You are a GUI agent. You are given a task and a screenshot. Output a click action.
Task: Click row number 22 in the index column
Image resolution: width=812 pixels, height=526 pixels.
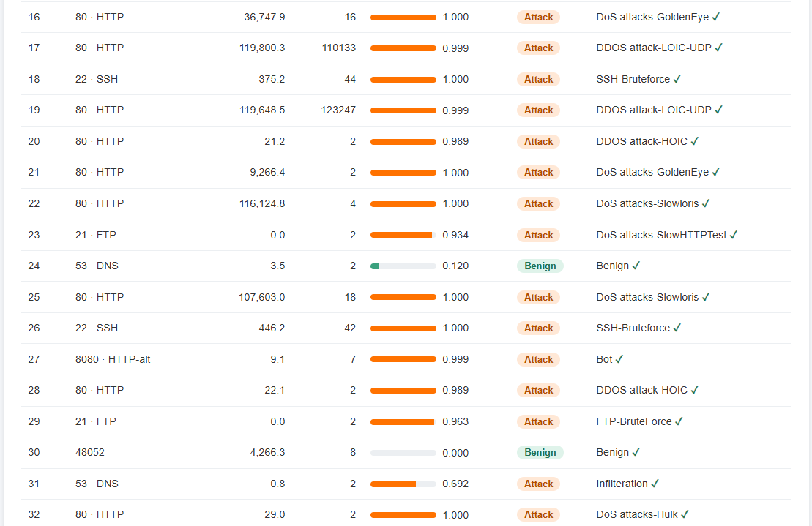34,204
